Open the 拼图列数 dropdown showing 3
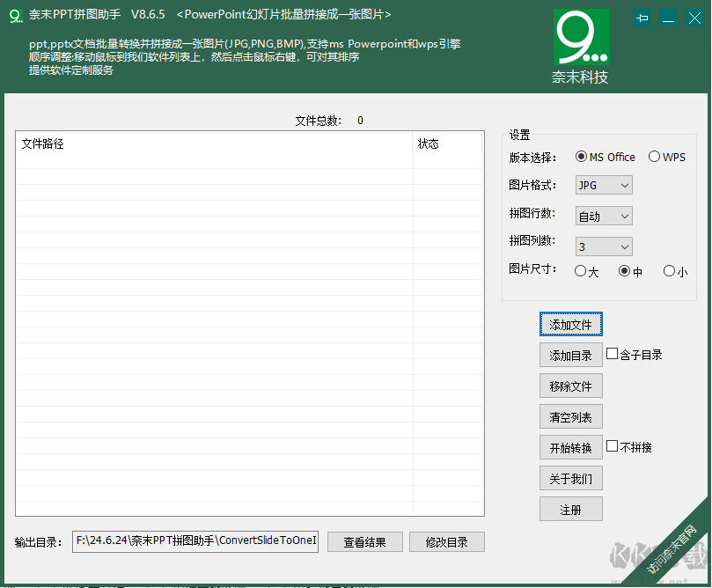Image resolution: width=712 pixels, height=588 pixels. (x=604, y=246)
